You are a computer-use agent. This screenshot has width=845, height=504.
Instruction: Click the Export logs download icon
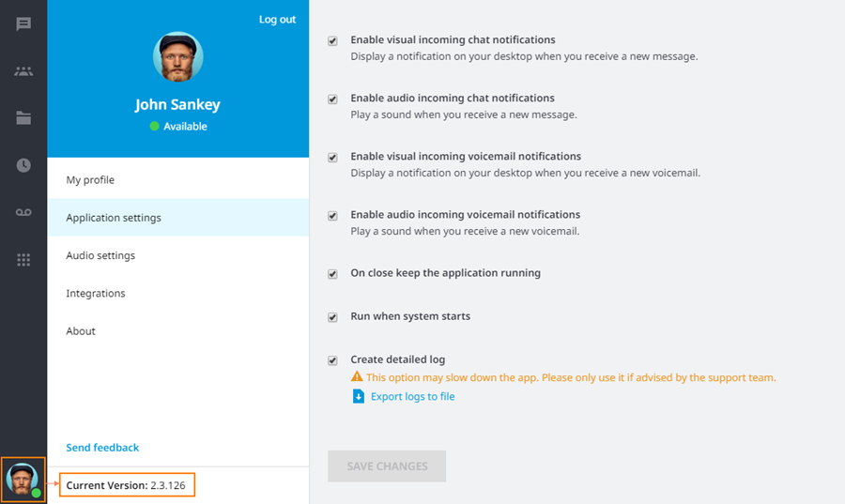click(358, 396)
